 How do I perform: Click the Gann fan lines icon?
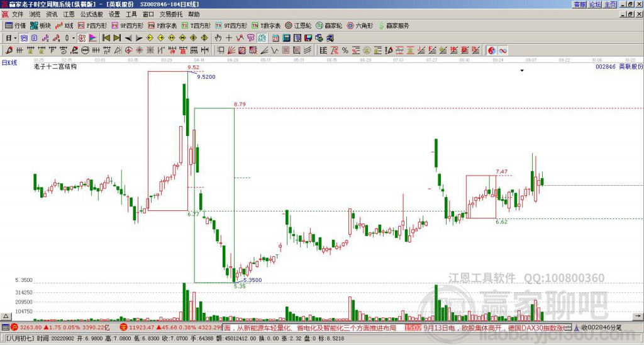231,50
